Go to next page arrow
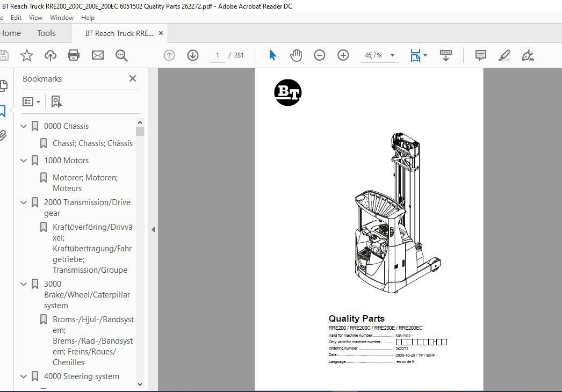 tap(193, 55)
